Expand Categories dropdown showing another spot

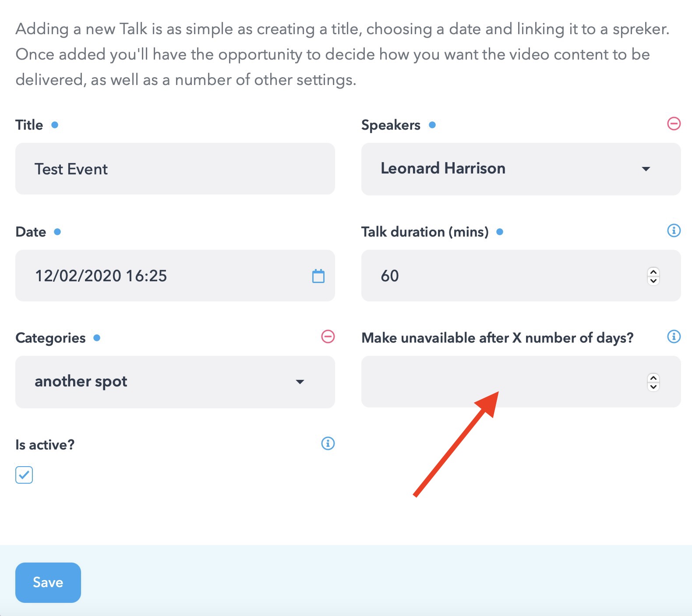coord(175,382)
